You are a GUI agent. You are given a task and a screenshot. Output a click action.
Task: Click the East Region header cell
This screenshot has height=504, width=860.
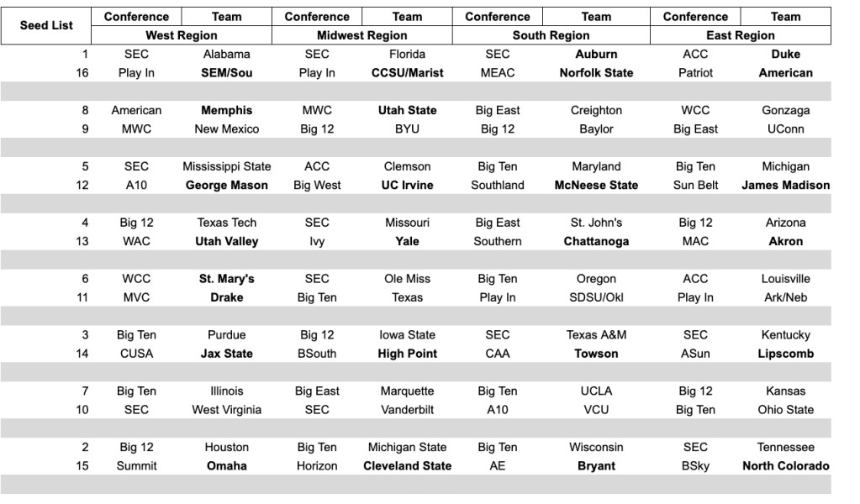click(741, 35)
